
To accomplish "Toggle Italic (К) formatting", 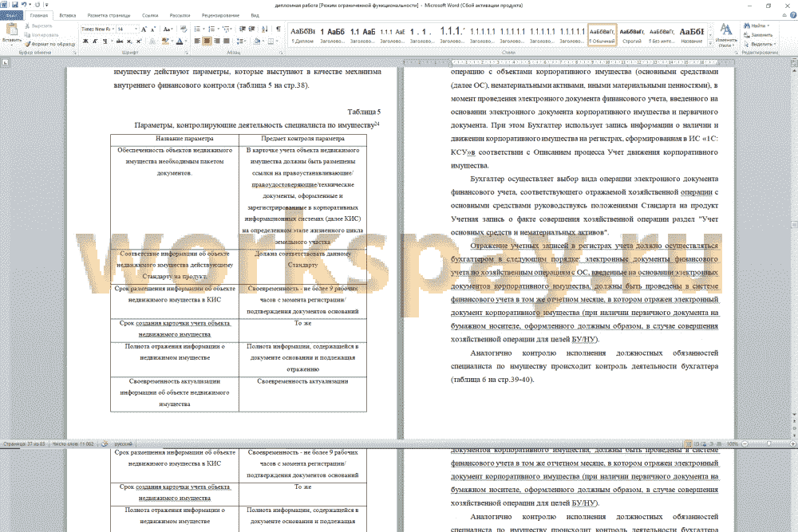I will tap(95, 41).
